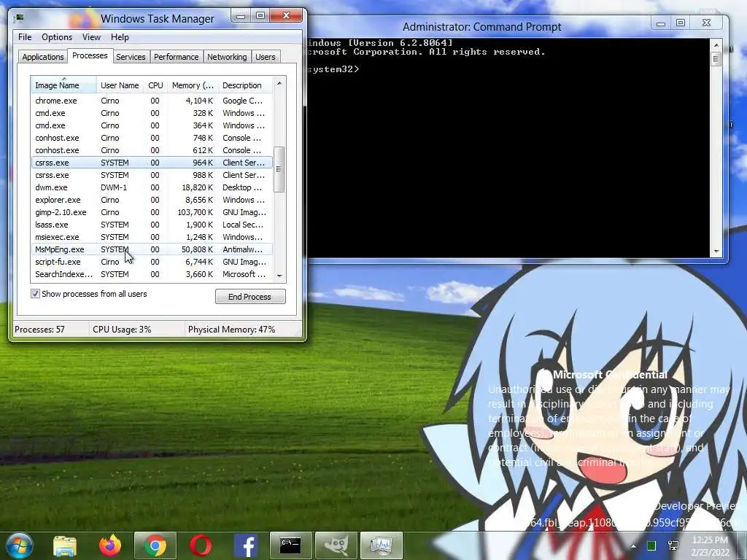Viewport: 747px width, 560px height.
Task: Open the taskbar clock and date
Action: 710,546
